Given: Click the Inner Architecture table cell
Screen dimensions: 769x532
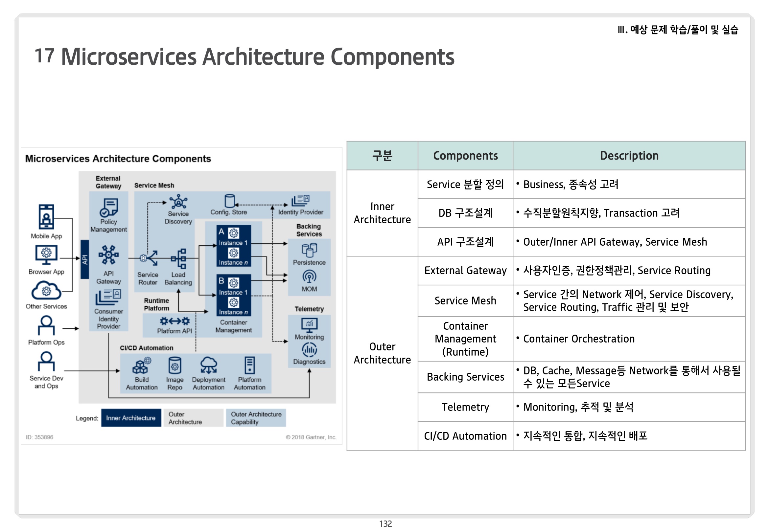Looking at the screenshot, I should pos(382,213).
